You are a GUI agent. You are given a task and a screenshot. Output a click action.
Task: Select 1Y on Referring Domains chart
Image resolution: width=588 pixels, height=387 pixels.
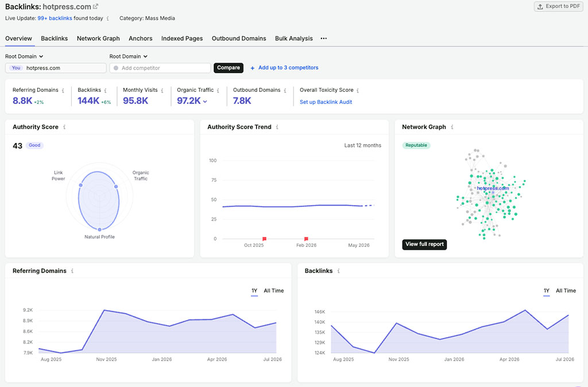click(x=254, y=291)
